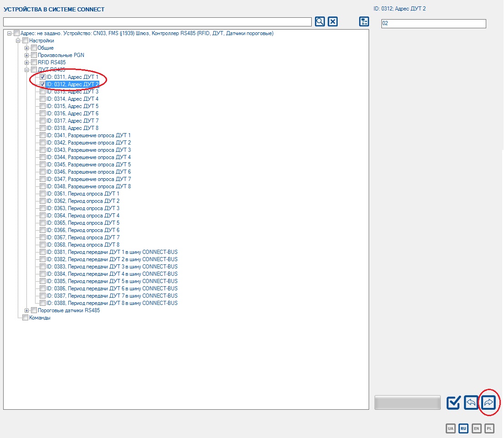
Task: Select ID: 0385 Период передачи ДУТ 5 row
Action: (112, 281)
